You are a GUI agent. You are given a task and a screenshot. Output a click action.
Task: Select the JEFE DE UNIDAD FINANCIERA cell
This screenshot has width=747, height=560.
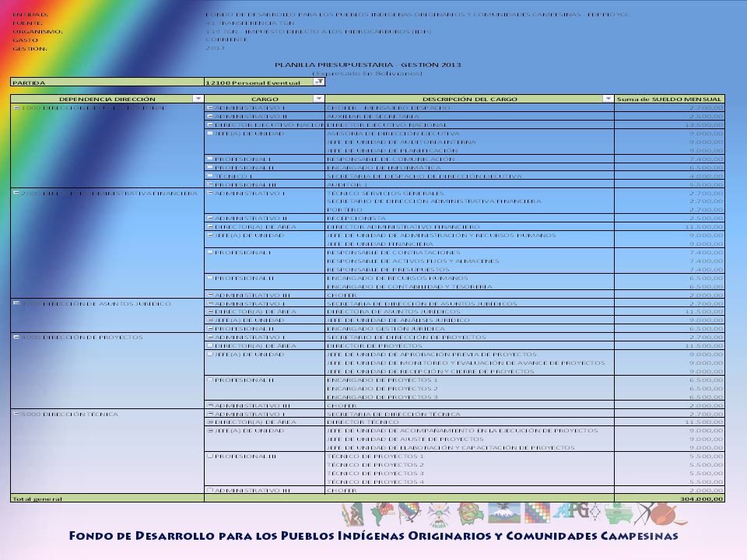[469, 243]
